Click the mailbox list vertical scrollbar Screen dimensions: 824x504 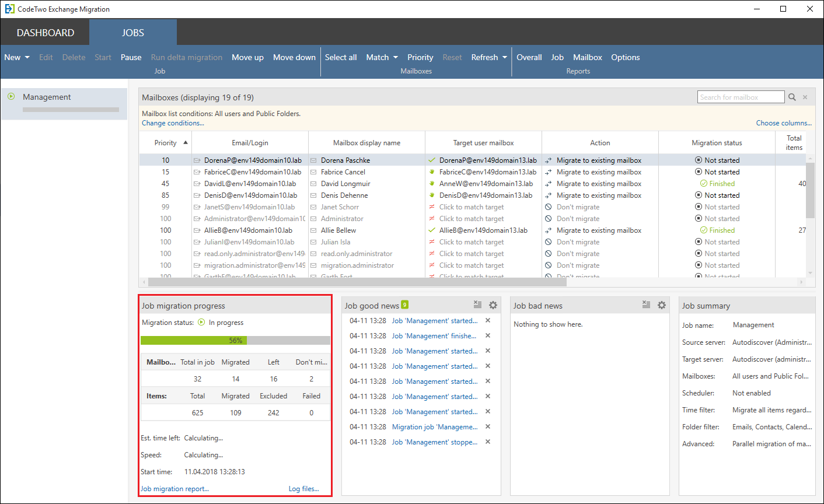pyautogui.click(x=810, y=190)
